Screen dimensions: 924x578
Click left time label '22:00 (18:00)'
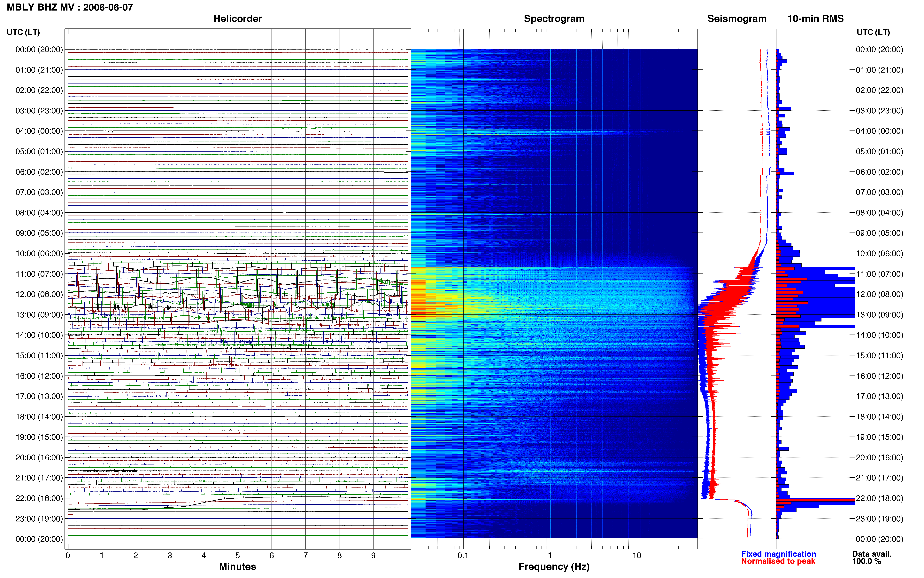[39, 498]
